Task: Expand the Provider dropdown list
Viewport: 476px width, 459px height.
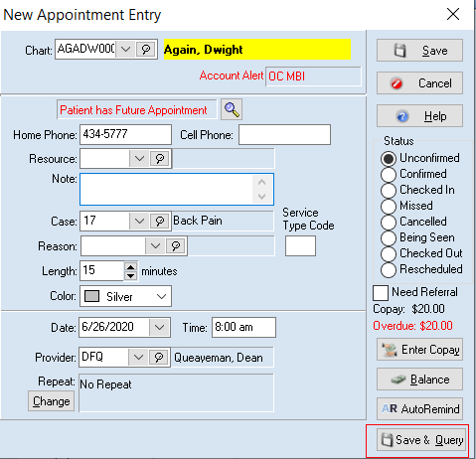Action: click(x=138, y=358)
